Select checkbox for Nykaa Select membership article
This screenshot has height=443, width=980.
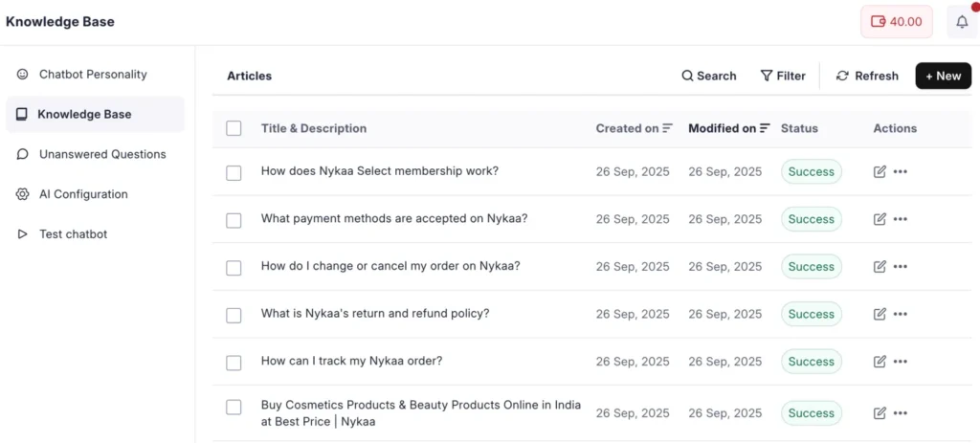[234, 172]
